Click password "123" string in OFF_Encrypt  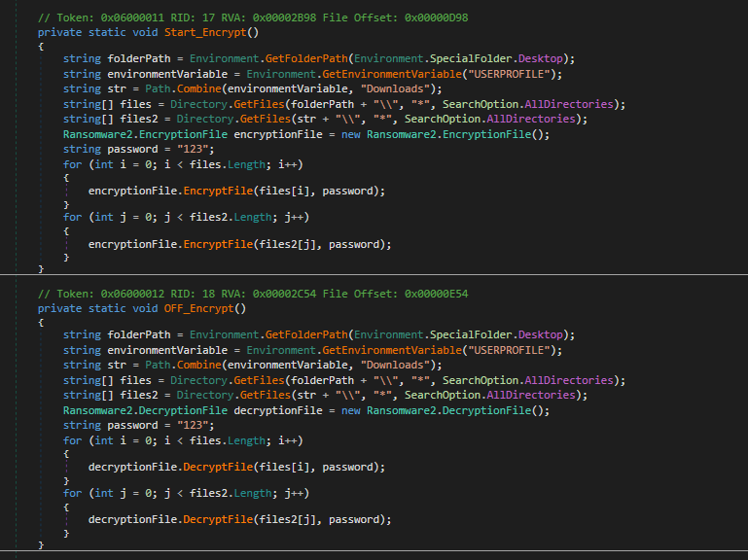[193, 426]
